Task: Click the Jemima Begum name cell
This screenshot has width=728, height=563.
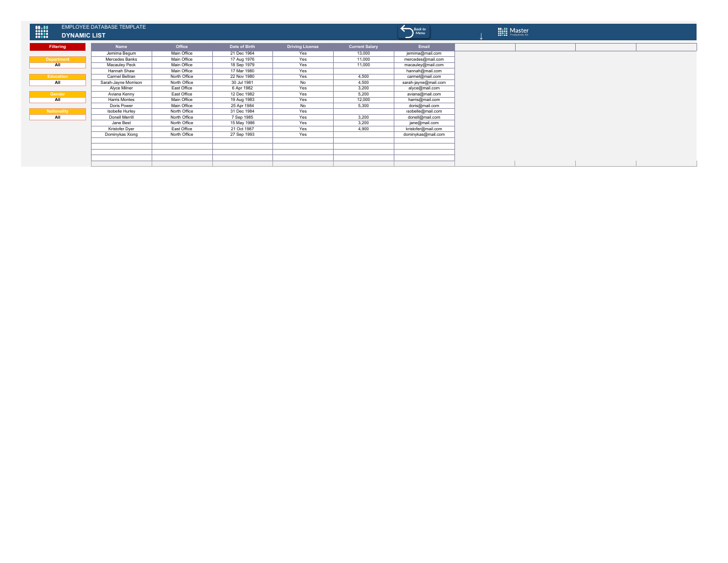Action: 121,54
